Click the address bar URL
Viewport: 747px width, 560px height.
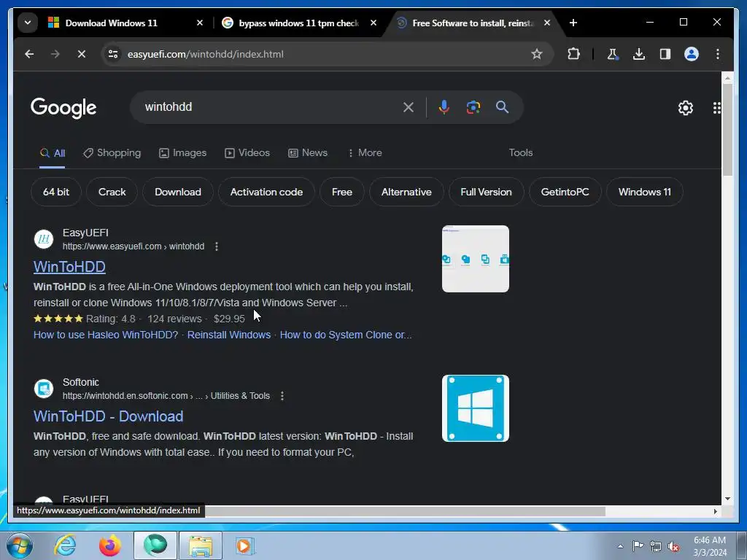pyautogui.click(x=205, y=54)
